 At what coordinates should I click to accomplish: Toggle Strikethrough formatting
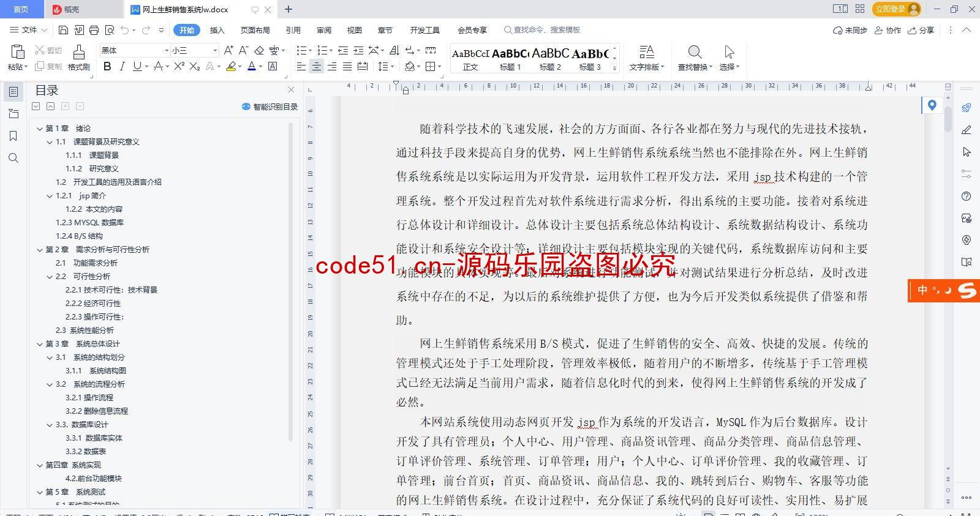pyautogui.click(x=159, y=66)
